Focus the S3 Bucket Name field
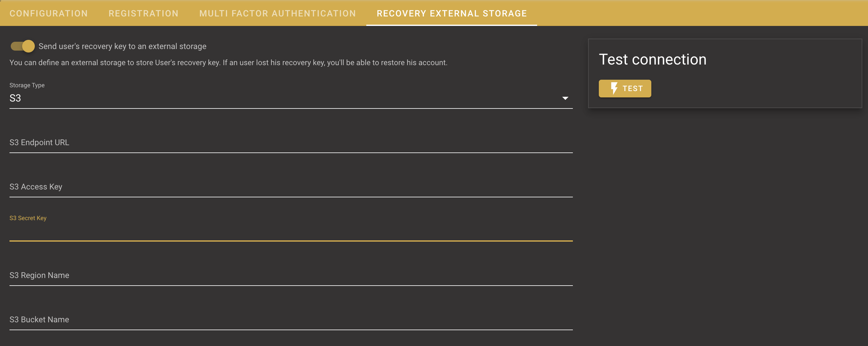The width and height of the screenshot is (868, 346). tap(291, 319)
